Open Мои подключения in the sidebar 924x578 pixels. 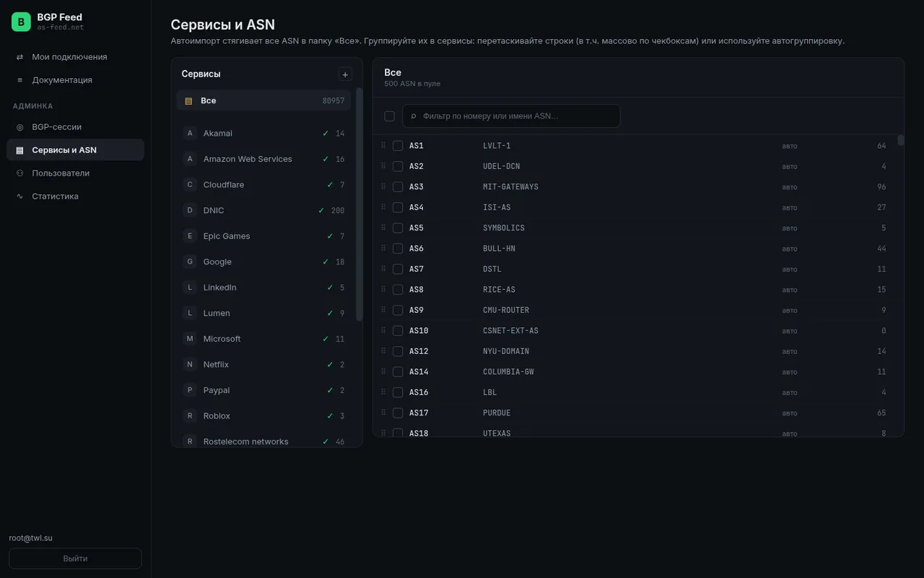(75, 57)
